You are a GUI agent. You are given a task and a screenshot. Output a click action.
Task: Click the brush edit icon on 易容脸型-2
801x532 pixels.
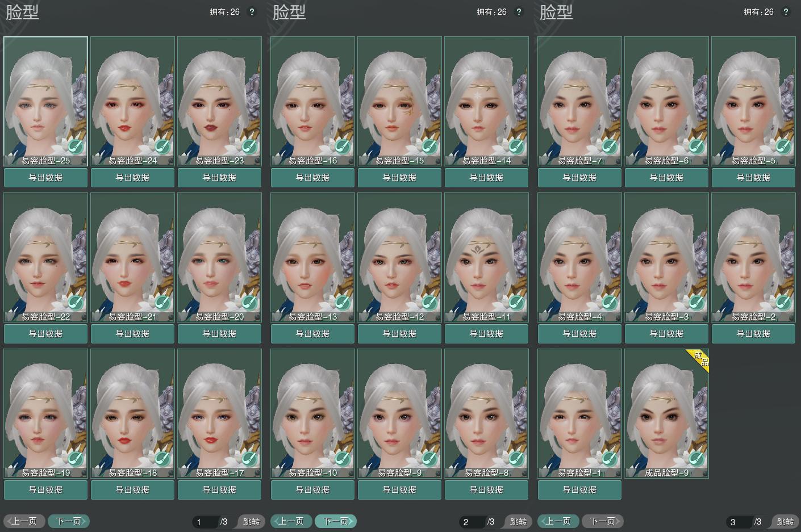(783, 303)
